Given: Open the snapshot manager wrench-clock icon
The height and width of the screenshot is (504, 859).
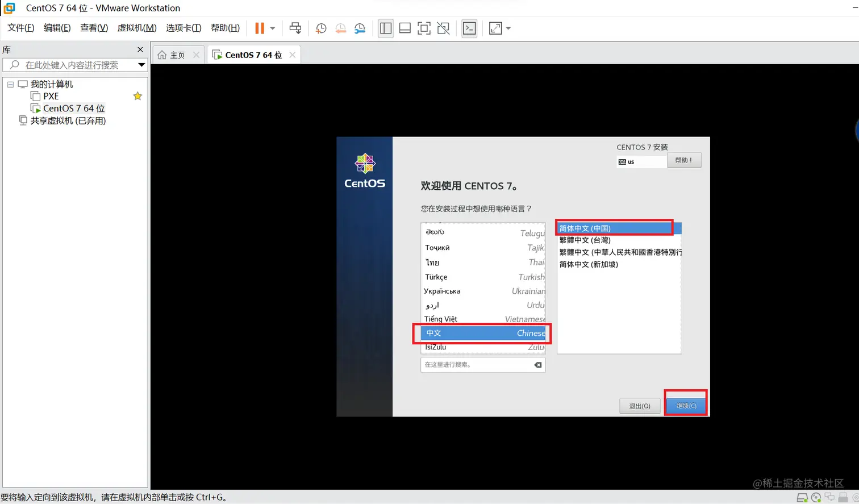Looking at the screenshot, I should [360, 28].
